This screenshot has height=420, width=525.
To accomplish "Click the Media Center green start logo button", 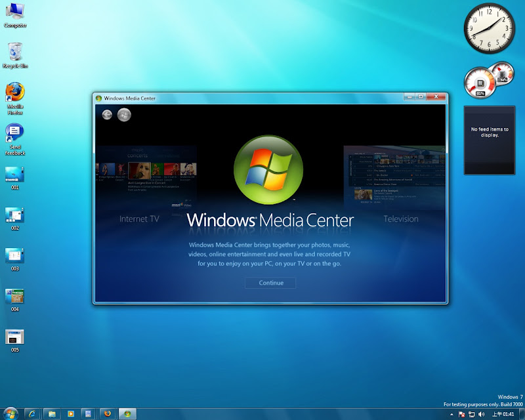I will click(x=124, y=115).
